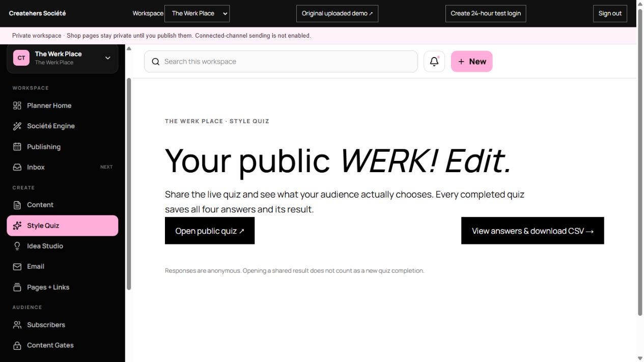Click the Createhers Société brand name
Viewport: 644px width, 362px height.
(37, 13)
